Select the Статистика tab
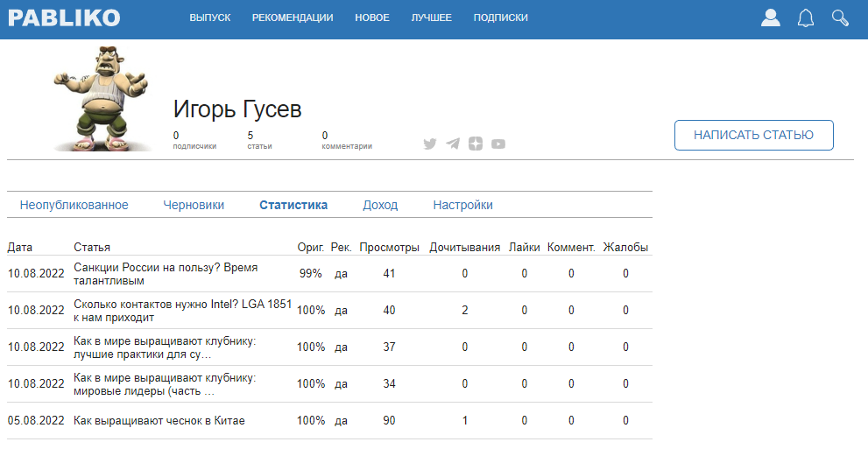This screenshot has width=868, height=449. point(293,205)
